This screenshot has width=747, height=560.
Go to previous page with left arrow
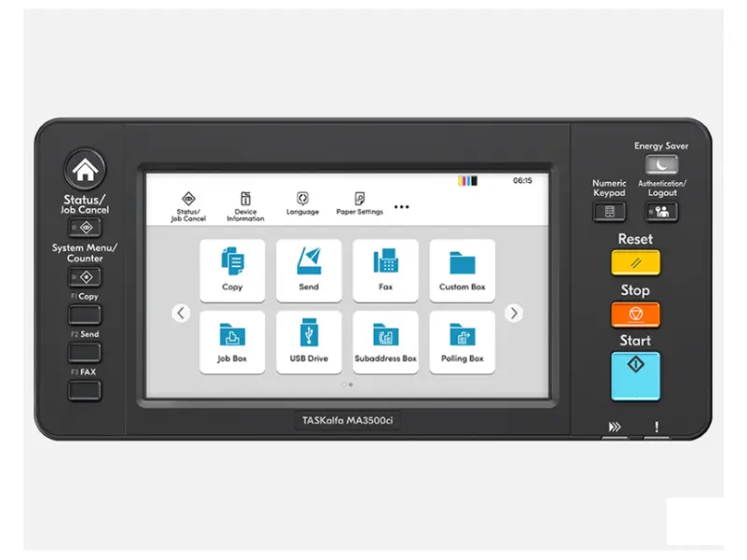(x=180, y=313)
